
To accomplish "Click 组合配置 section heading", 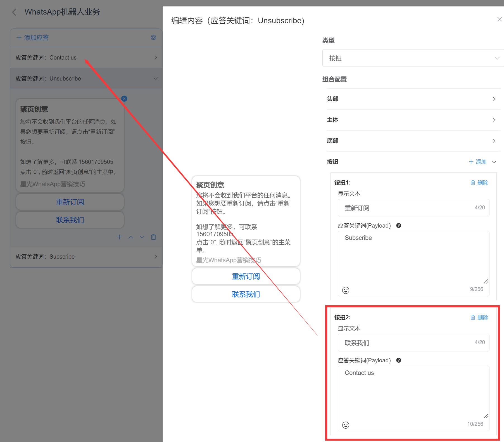I will [x=334, y=79].
